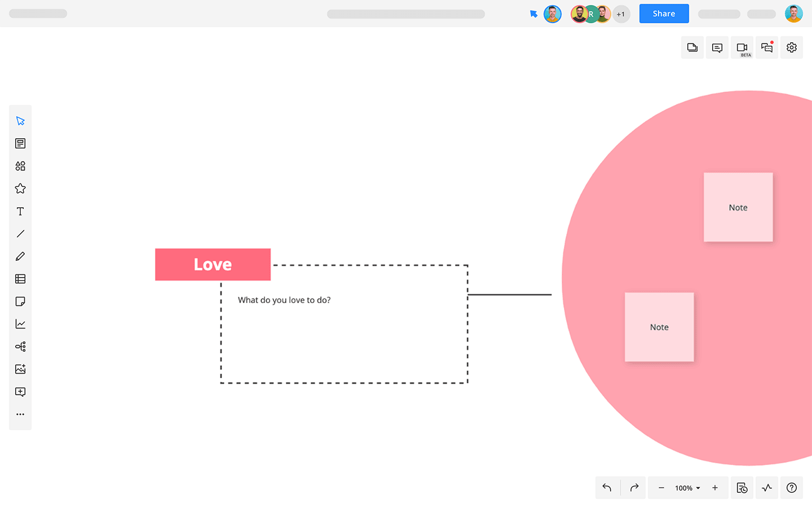Select the lower Note sticky in the pink circle
Screen dimensions: 812x508
tap(659, 327)
